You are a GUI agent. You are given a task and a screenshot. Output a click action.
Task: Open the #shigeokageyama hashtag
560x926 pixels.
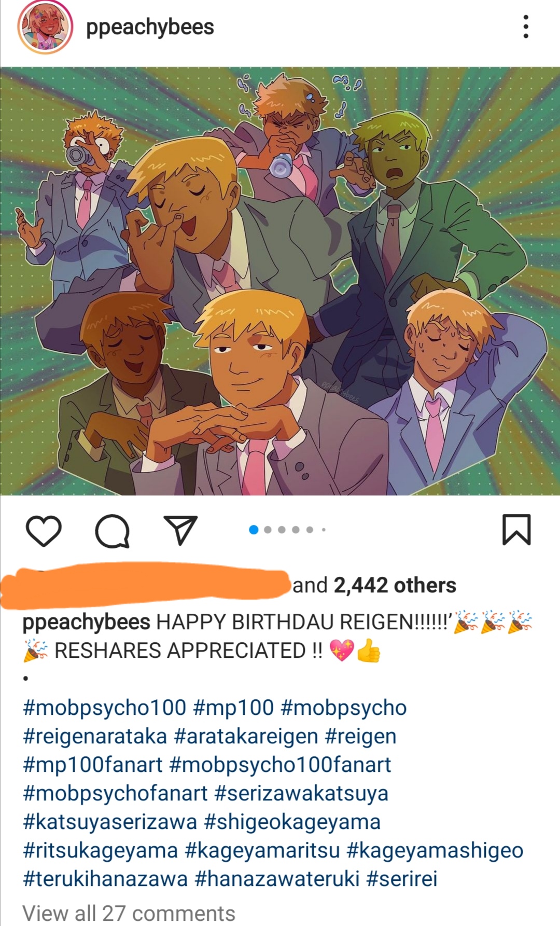point(292,822)
